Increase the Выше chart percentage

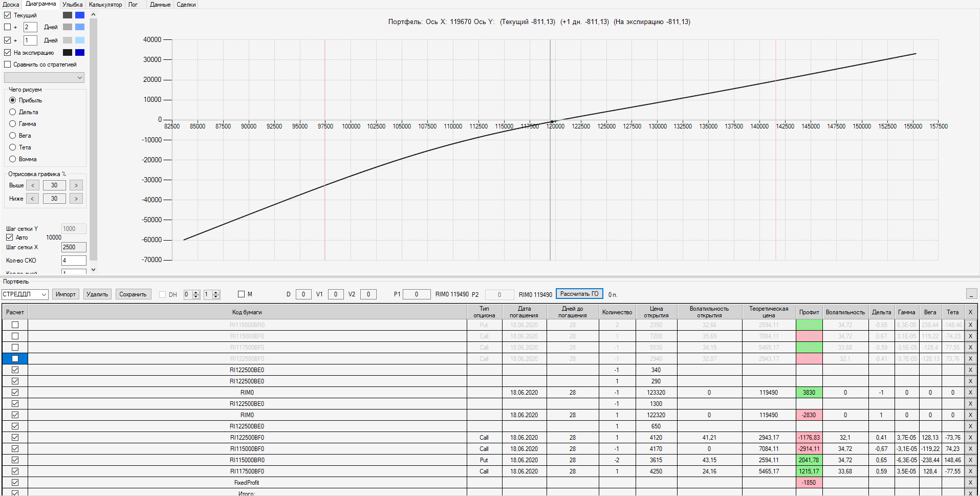(x=76, y=185)
